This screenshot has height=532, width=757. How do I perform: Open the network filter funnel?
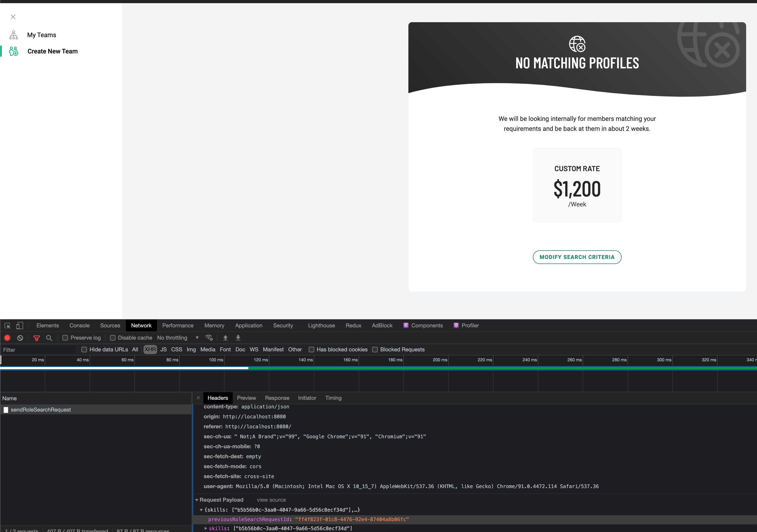coord(37,338)
